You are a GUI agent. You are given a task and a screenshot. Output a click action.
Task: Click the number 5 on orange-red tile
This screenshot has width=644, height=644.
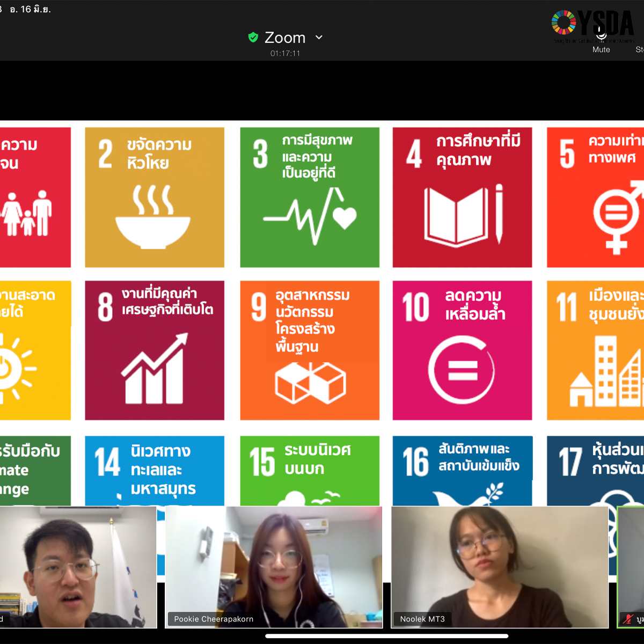[567, 154]
